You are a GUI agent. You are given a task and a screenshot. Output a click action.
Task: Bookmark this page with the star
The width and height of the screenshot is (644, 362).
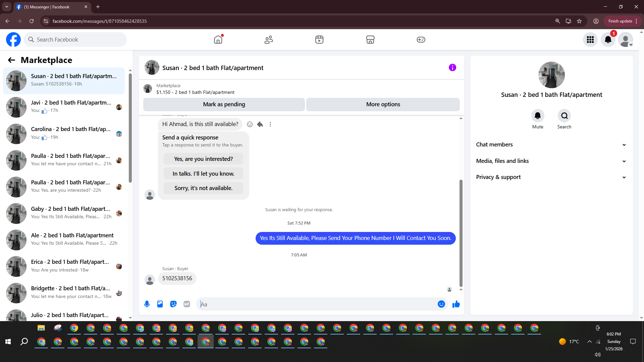coord(579,21)
